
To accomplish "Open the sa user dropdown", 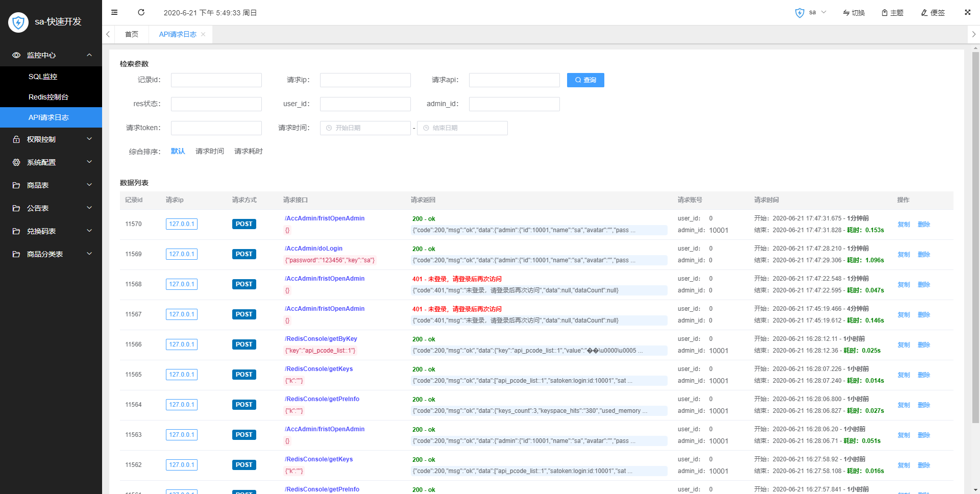I will tap(811, 13).
